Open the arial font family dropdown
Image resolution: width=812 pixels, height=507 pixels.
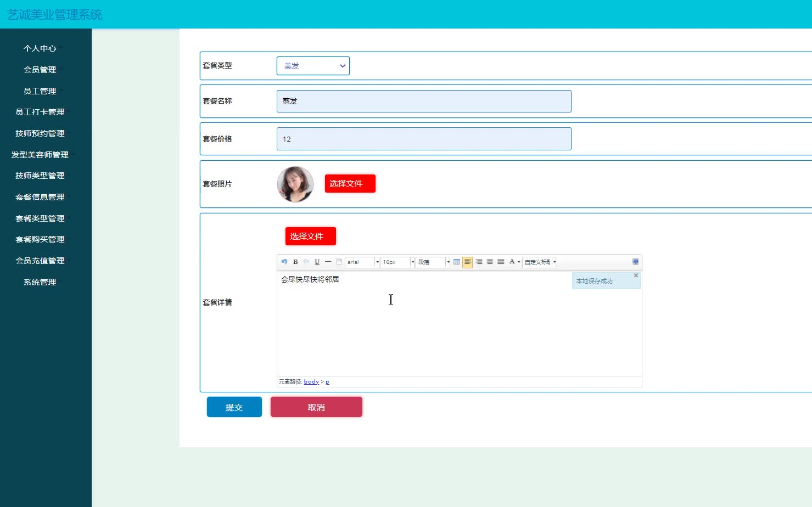361,262
